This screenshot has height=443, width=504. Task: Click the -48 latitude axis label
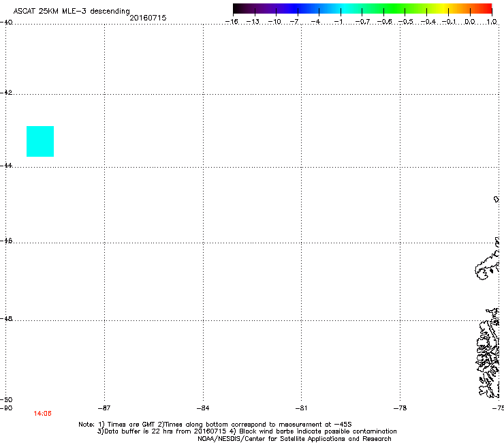point(6,318)
